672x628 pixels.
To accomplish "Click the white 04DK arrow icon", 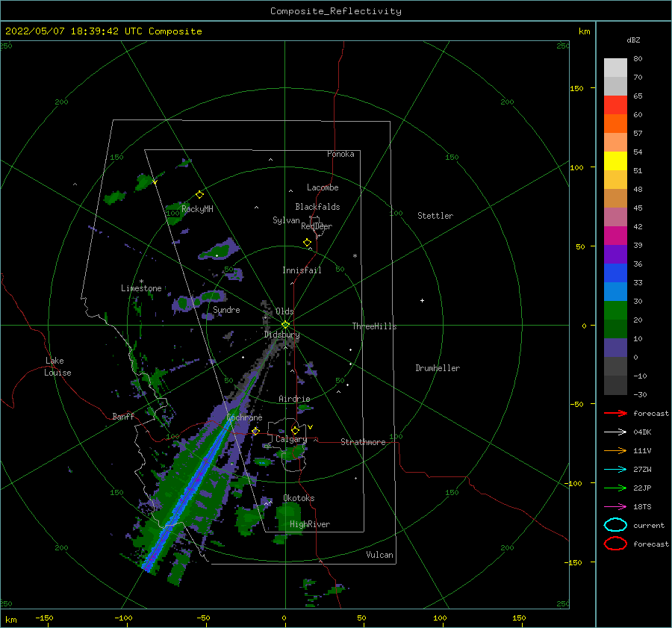I will [x=615, y=432].
